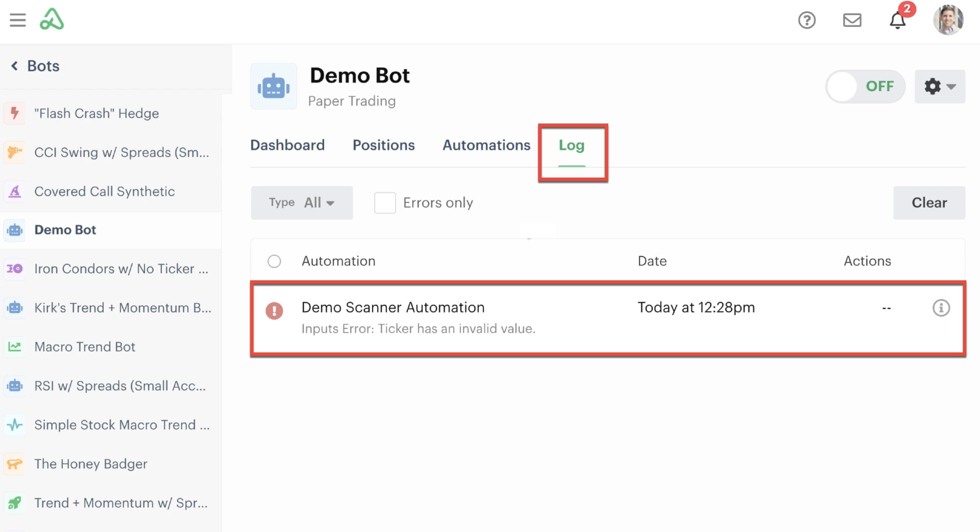Viewport: 980px width, 532px height.
Task: Clear the log with the Clear button
Action: tap(929, 203)
